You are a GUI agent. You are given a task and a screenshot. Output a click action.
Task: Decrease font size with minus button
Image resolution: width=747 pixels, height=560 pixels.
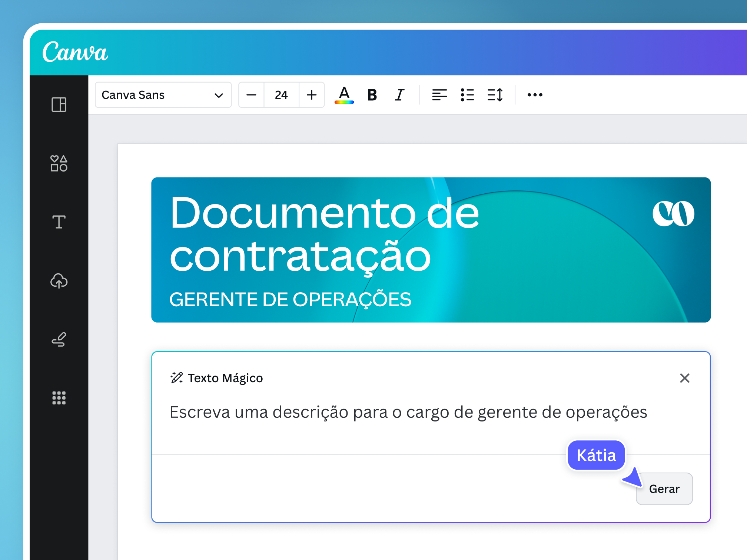[x=251, y=95]
